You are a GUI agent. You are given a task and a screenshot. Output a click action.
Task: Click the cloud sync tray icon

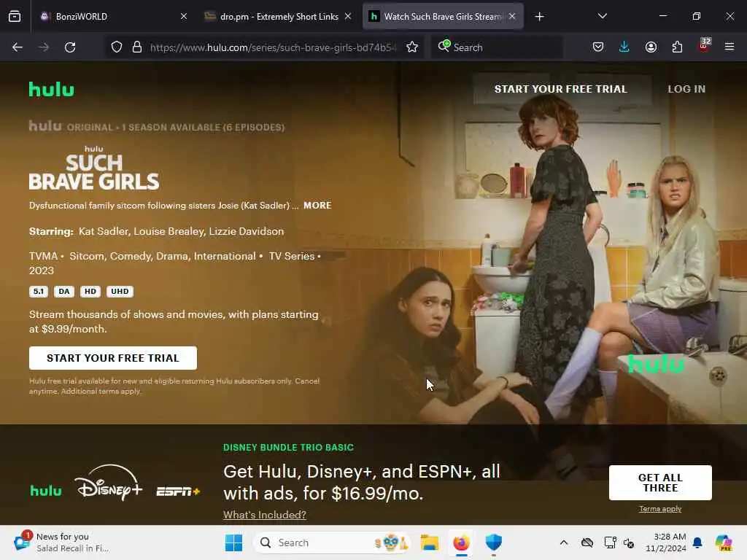pos(587,542)
